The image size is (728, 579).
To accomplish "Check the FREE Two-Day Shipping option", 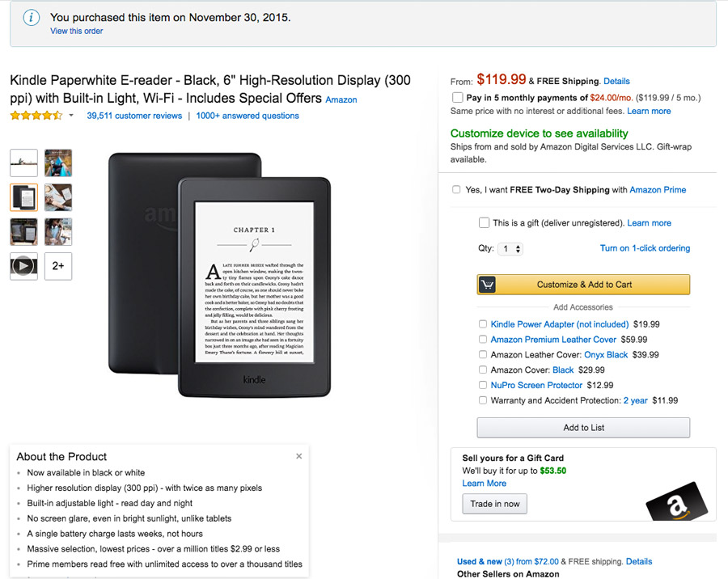I will point(458,190).
